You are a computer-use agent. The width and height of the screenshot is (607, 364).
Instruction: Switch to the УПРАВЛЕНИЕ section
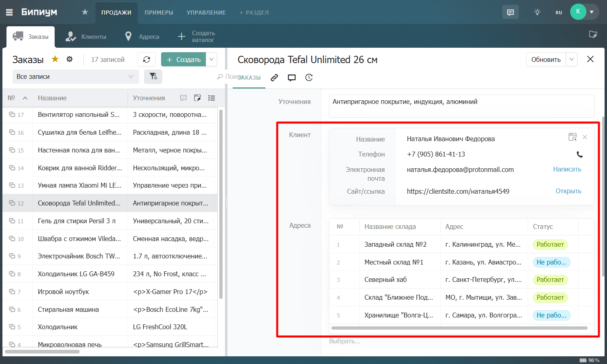206,13
